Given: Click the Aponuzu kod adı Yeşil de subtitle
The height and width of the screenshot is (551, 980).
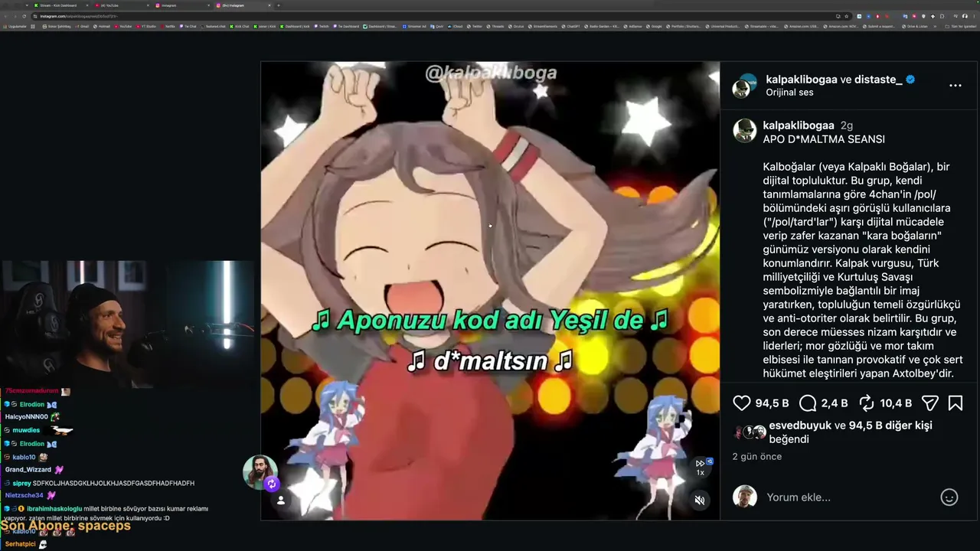Looking at the screenshot, I should click(489, 320).
